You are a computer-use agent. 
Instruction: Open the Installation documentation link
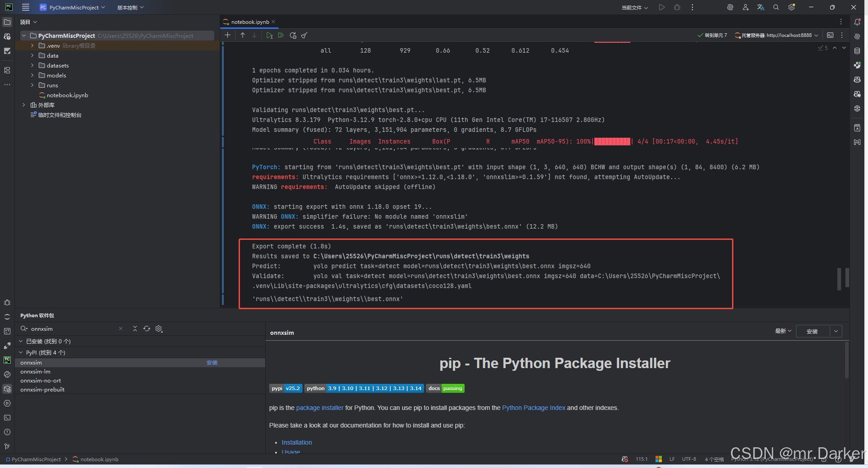pyautogui.click(x=297, y=442)
